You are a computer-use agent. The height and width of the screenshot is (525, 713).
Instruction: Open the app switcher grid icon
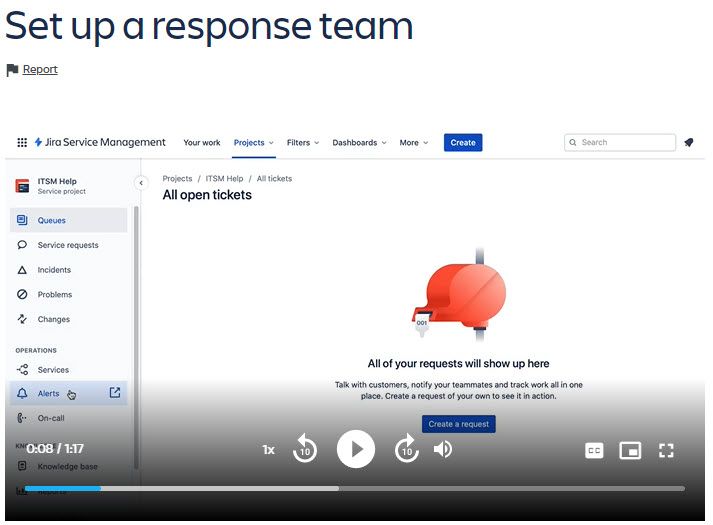tap(22, 142)
